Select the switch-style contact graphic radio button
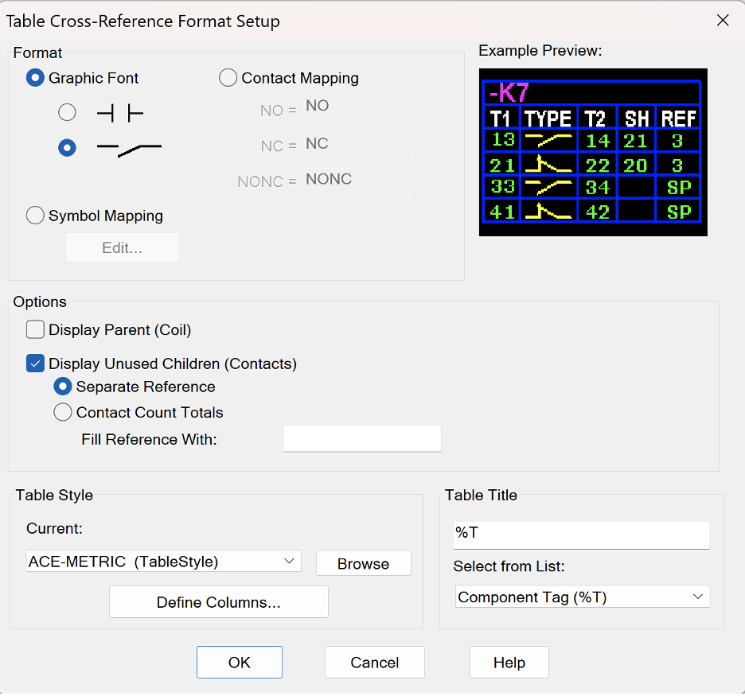Screen dimensions: 745x700 pos(67,148)
